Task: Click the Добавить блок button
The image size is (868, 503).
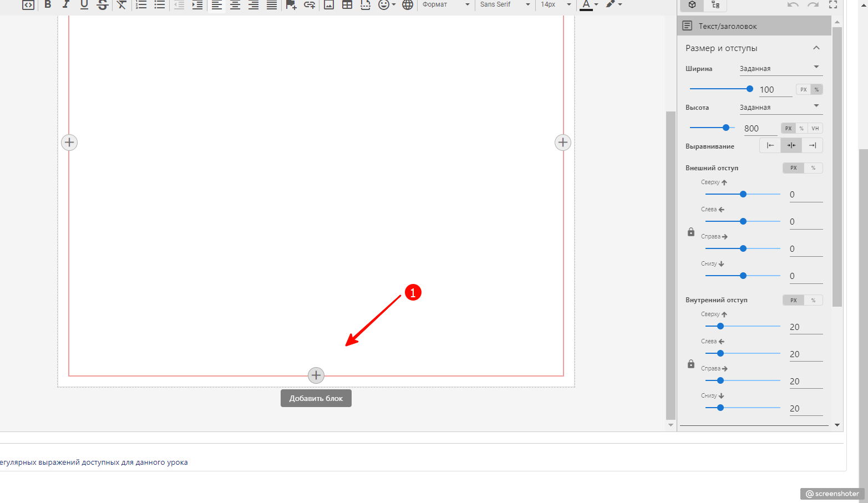Action: click(x=316, y=398)
